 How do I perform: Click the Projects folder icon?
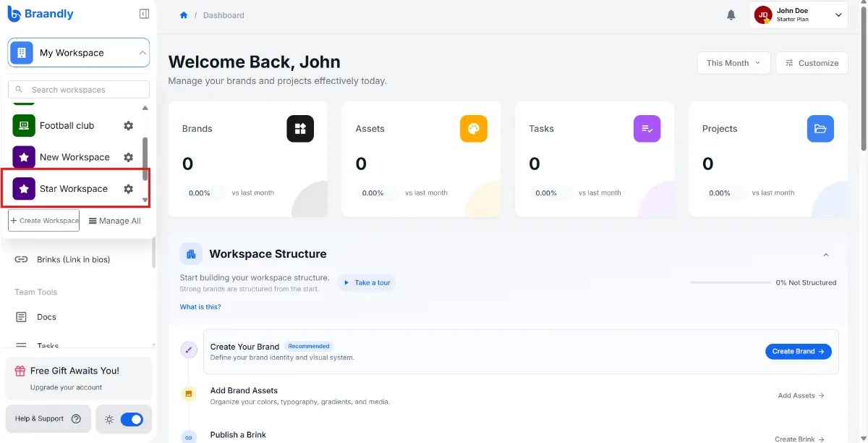[x=820, y=129]
